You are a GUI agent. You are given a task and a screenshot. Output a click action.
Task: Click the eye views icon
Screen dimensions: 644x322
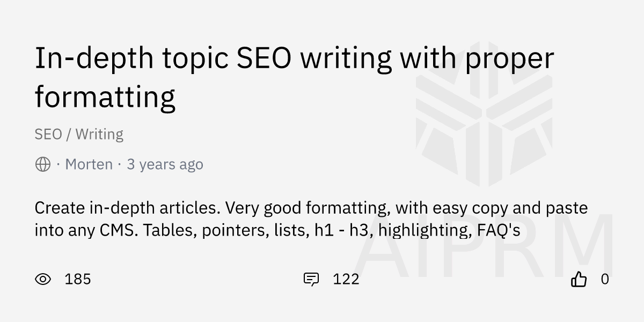43,279
